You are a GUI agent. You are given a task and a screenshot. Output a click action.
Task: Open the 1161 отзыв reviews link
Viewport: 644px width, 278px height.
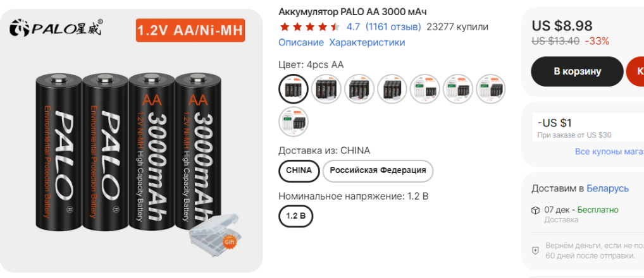[x=393, y=27]
